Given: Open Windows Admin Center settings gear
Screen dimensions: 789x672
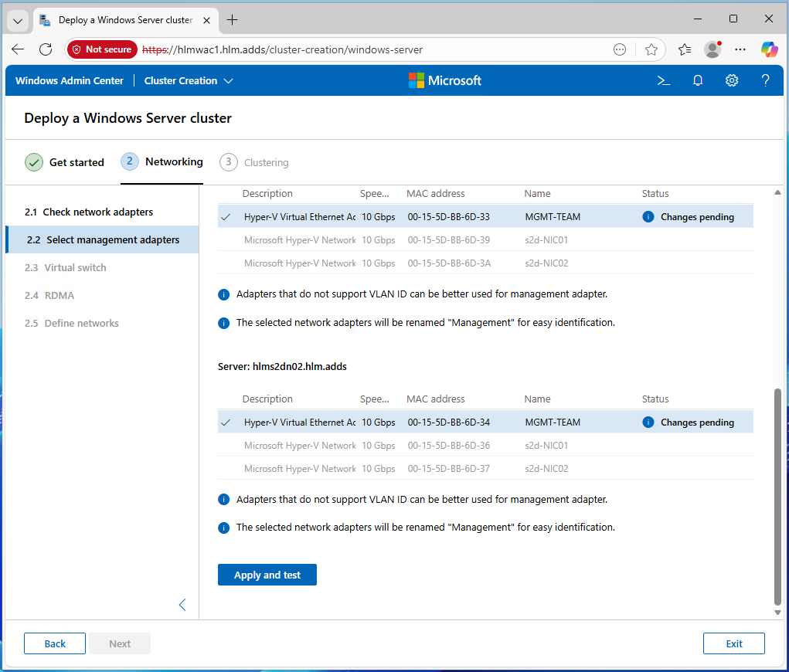Looking at the screenshot, I should coord(732,80).
